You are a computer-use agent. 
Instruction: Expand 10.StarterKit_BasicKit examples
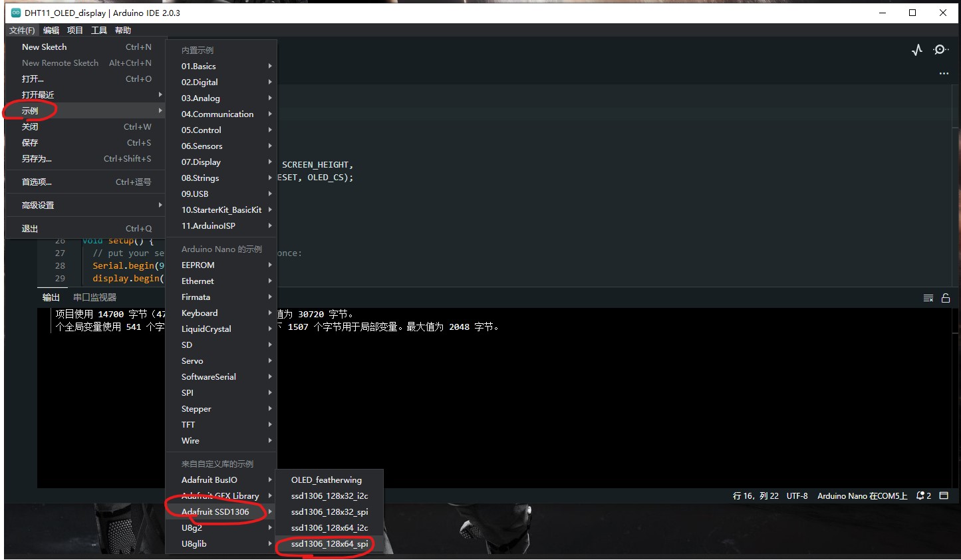tap(221, 210)
